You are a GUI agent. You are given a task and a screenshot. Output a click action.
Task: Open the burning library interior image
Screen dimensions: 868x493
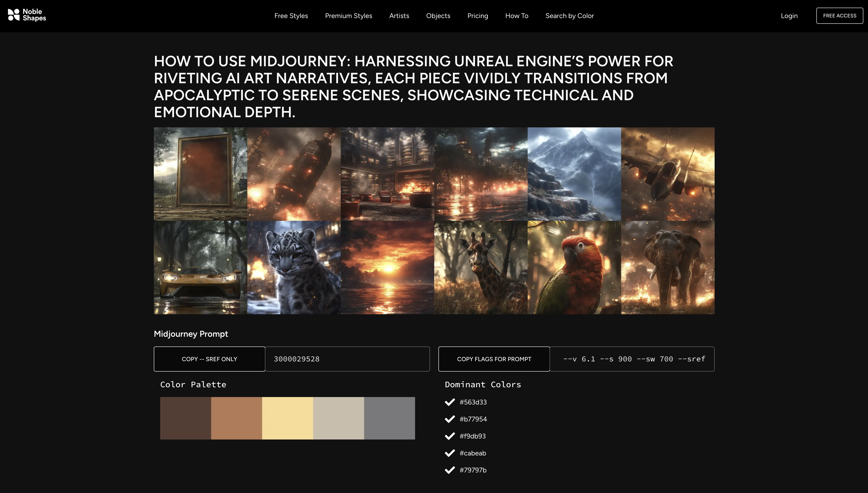point(388,174)
